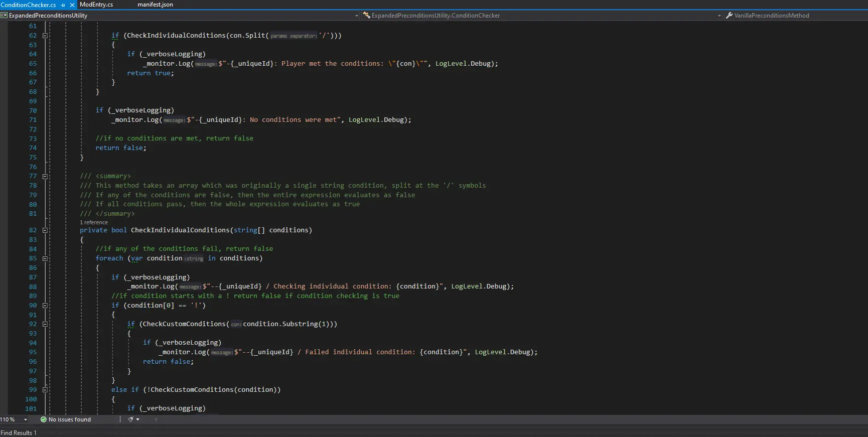868x437 pixels.
Task: Collapse the code block at line 62
Action: point(45,36)
